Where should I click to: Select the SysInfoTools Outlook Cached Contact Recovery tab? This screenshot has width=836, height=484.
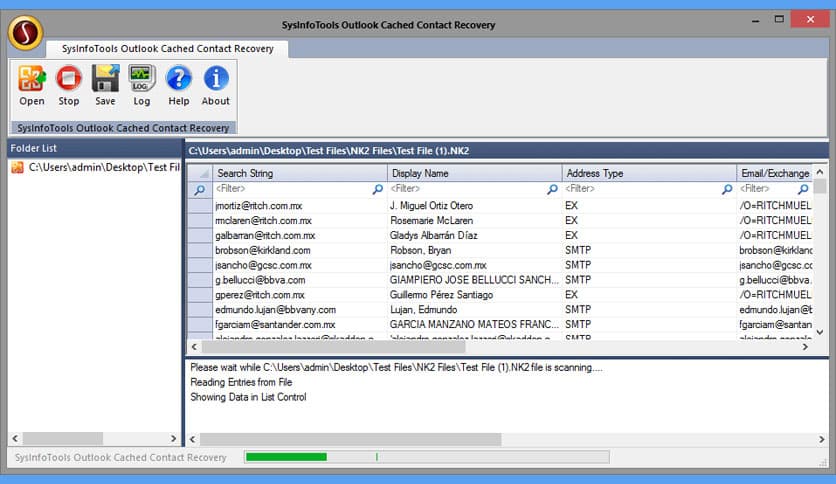[167, 49]
